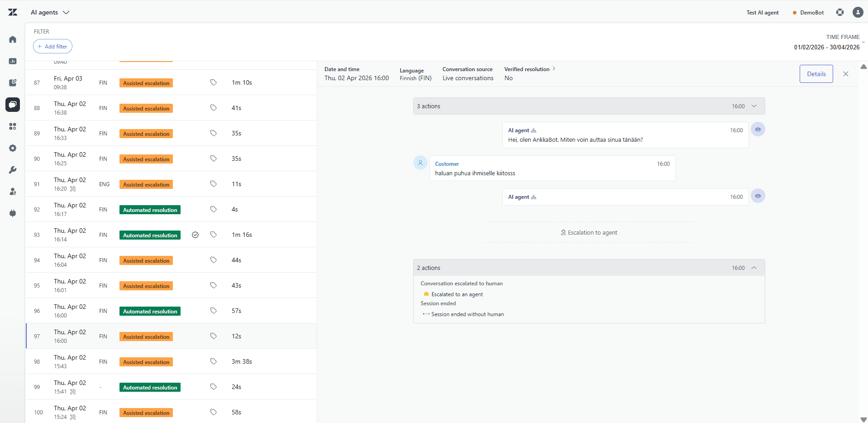Close the conversation detail panel
Viewport: 868px width, 423px height.
tap(845, 74)
